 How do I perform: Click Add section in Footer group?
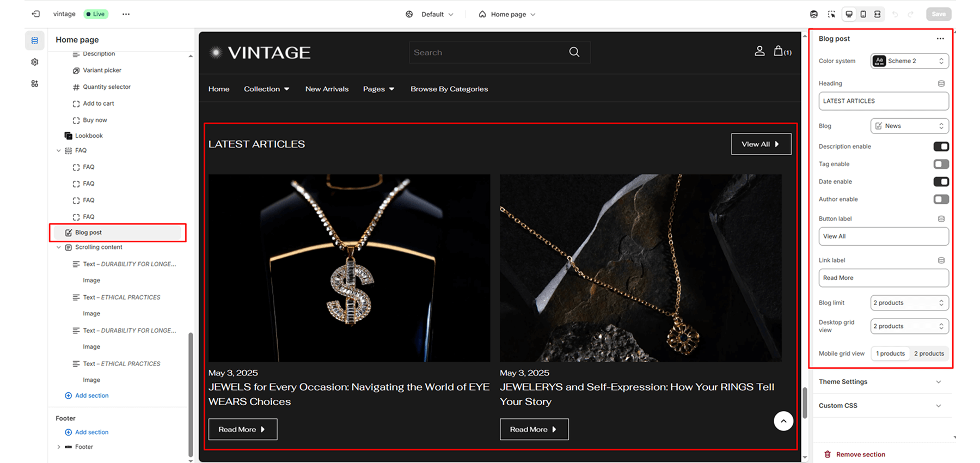point(87,432)
